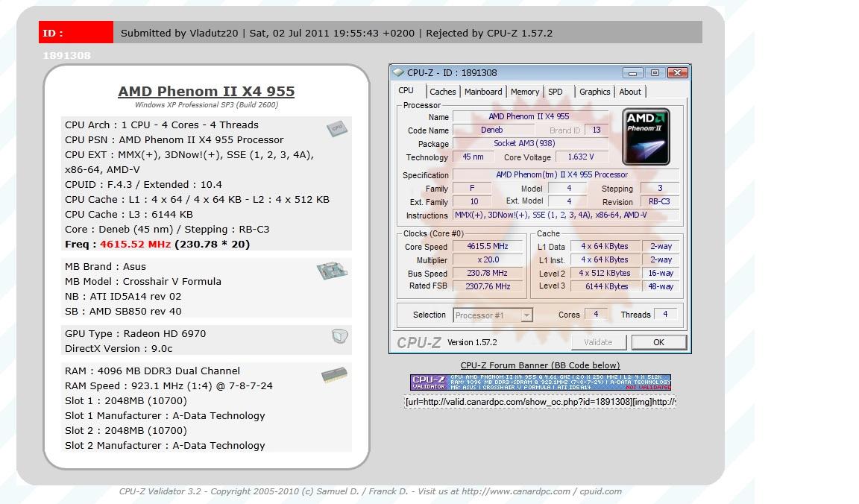Image resolution: width=859 pixels, height=504 pixels.
Task: Click the CPU chip icon beside CPU Arch
Action: tap(337, 128)
